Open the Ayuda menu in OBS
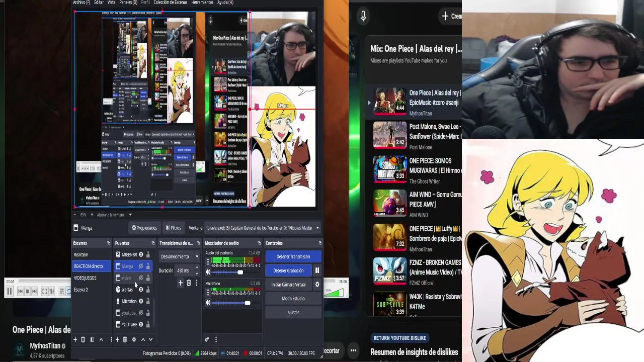The image size is (644, 362). pos(225,3)
